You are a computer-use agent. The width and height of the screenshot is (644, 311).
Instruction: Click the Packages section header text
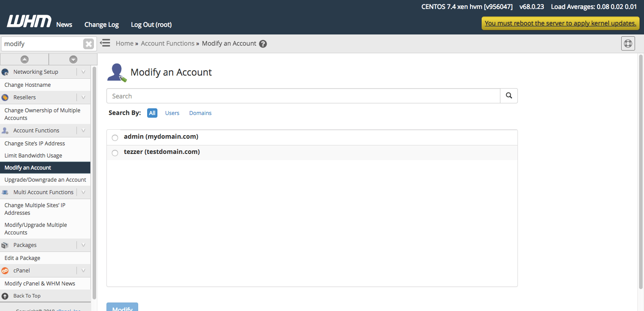pyautogui.click(x=25, y=245)
